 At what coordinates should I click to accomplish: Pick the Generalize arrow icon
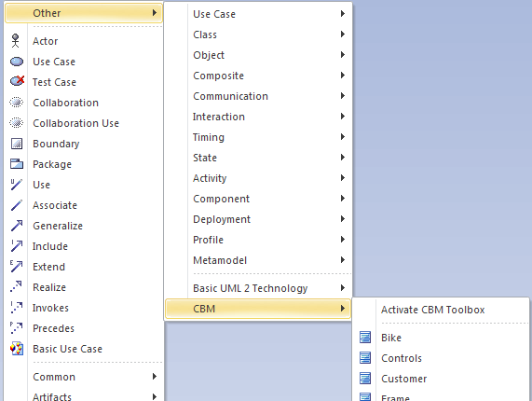[x=16, y=226]
